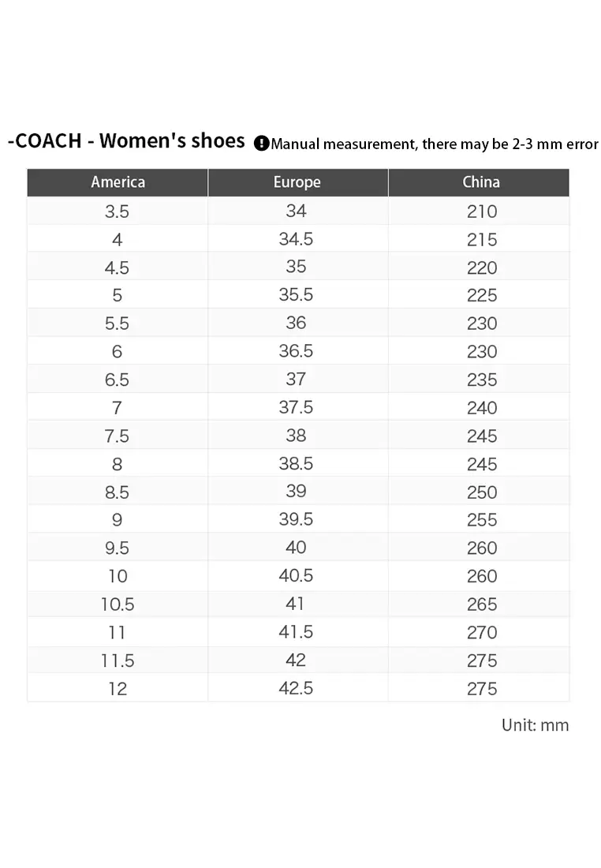Click Europe size 37 cell
The width and height of the screenshot is (601, 868).
296,379
